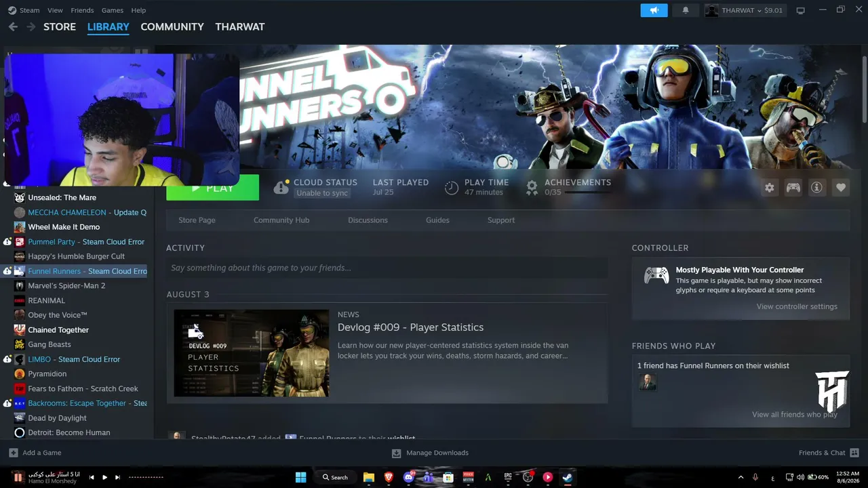Screen dimensions: 868x488
Task: Open the View menu
Action: (56, 10)
